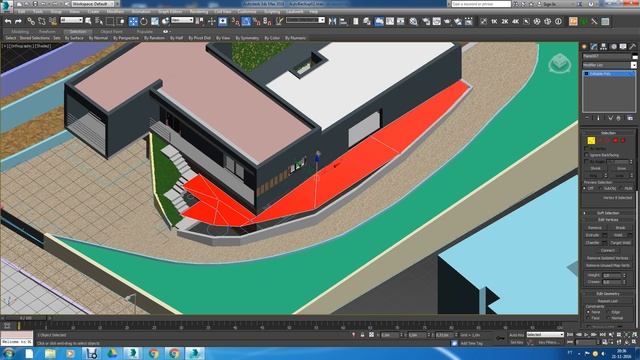Viewport: 640px width, 360px height.
Task: Switch to the Freeform ribbon tab
Action: pos(47,31)
